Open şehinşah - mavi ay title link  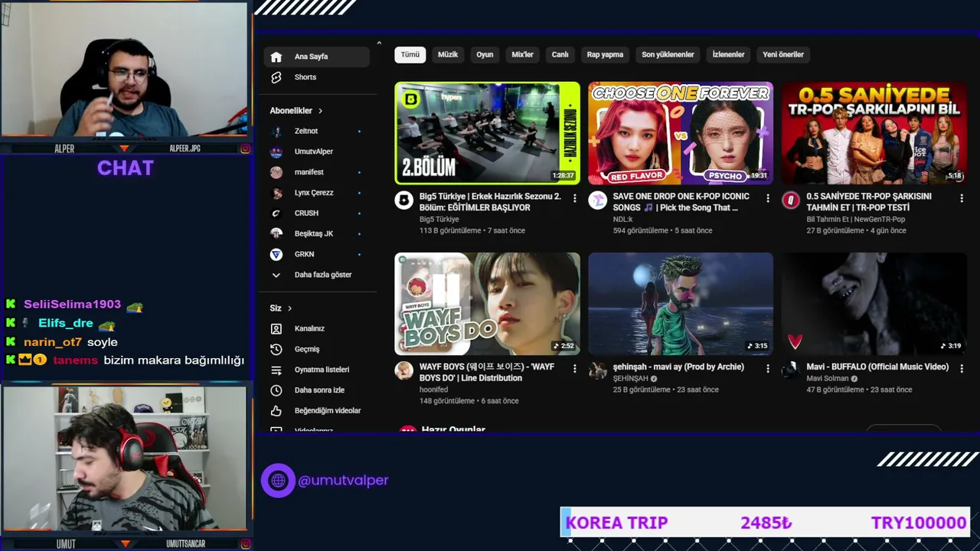678,367
